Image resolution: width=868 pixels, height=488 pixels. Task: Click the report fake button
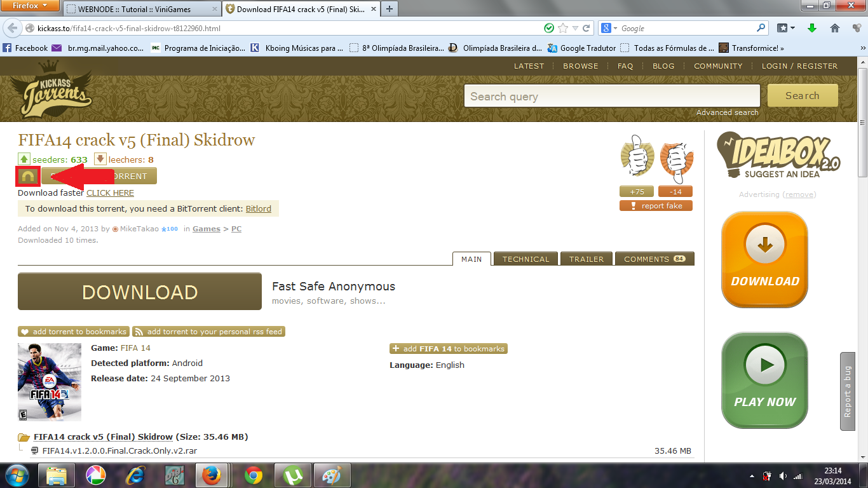(x=656, y=206)
